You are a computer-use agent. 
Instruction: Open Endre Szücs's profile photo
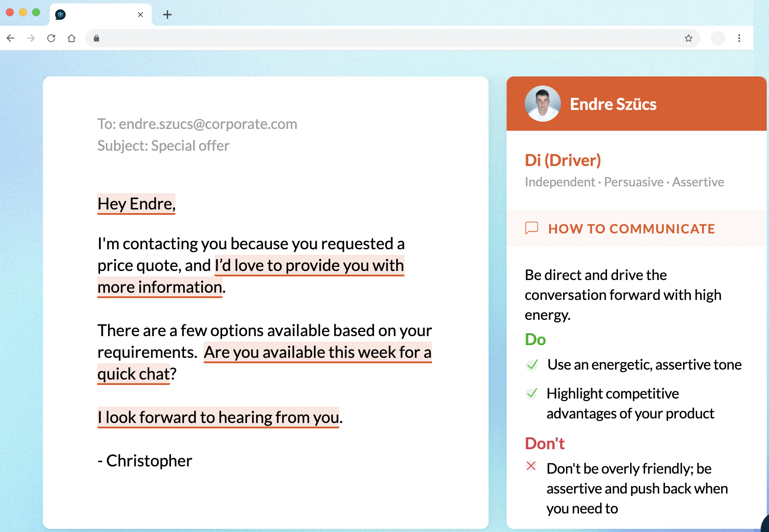coord(542,104)
